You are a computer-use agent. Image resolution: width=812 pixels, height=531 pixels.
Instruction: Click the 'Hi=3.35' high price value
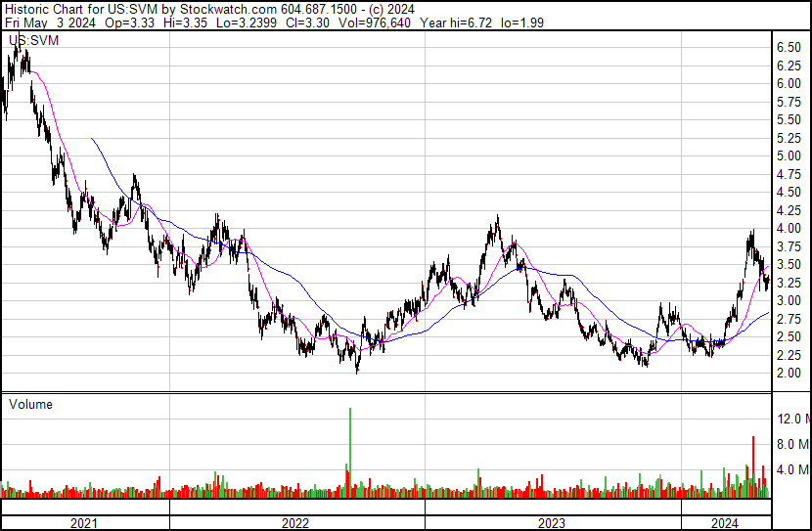tap(186, 22)
